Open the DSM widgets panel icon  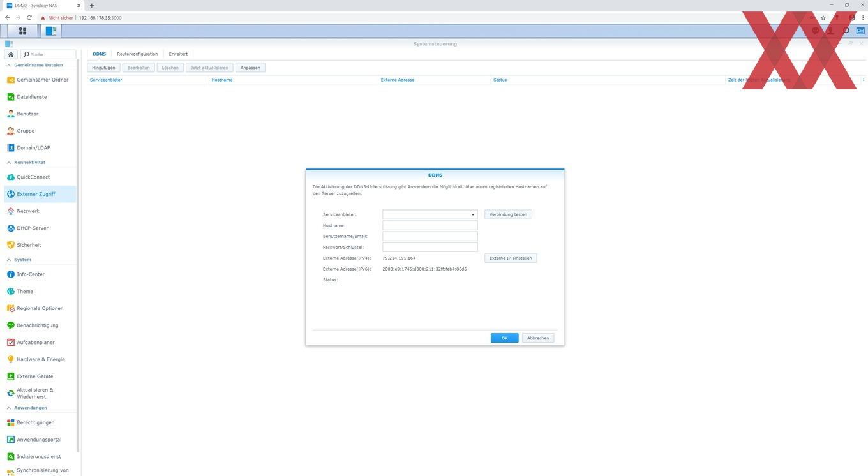coord(860,31)
